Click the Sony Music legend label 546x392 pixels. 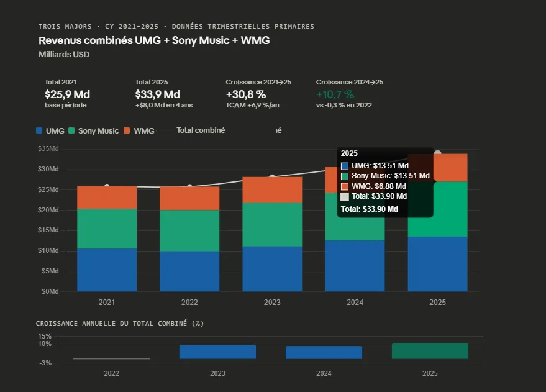coord(98,131)
